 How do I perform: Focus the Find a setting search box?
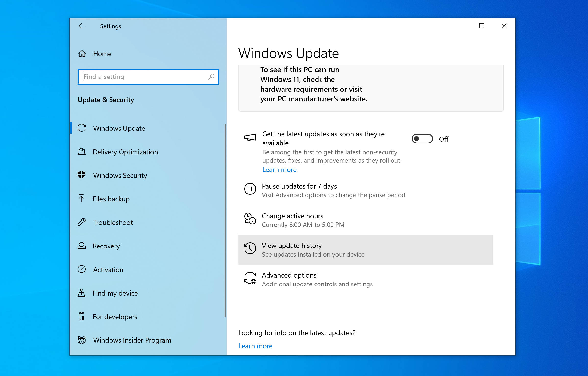pos(148,77)
